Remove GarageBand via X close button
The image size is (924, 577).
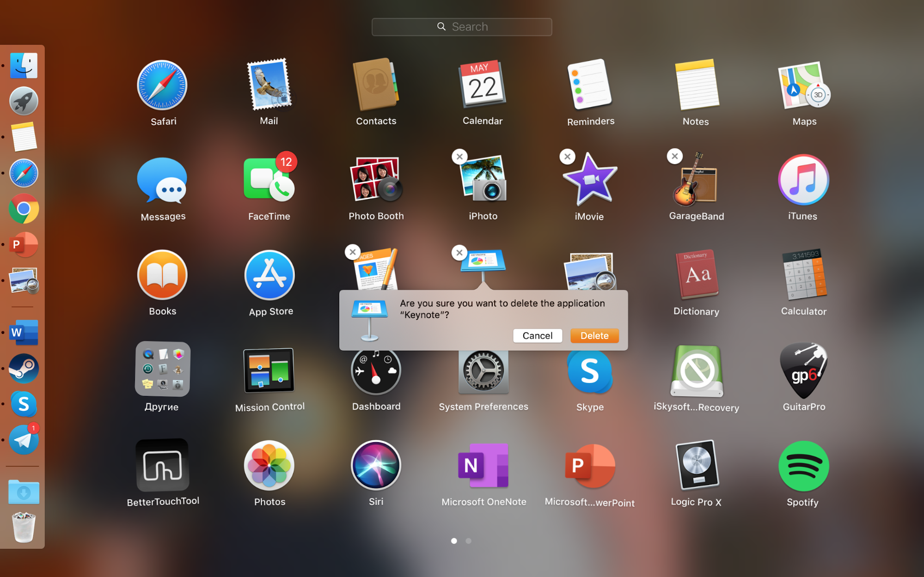click(x=674, y=156)
